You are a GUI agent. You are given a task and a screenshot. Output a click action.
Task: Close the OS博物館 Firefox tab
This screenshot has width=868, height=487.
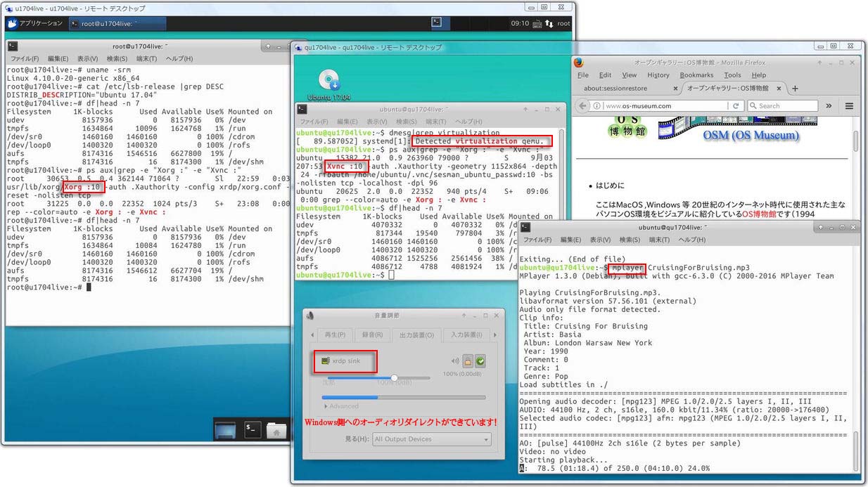pos(779,89)
